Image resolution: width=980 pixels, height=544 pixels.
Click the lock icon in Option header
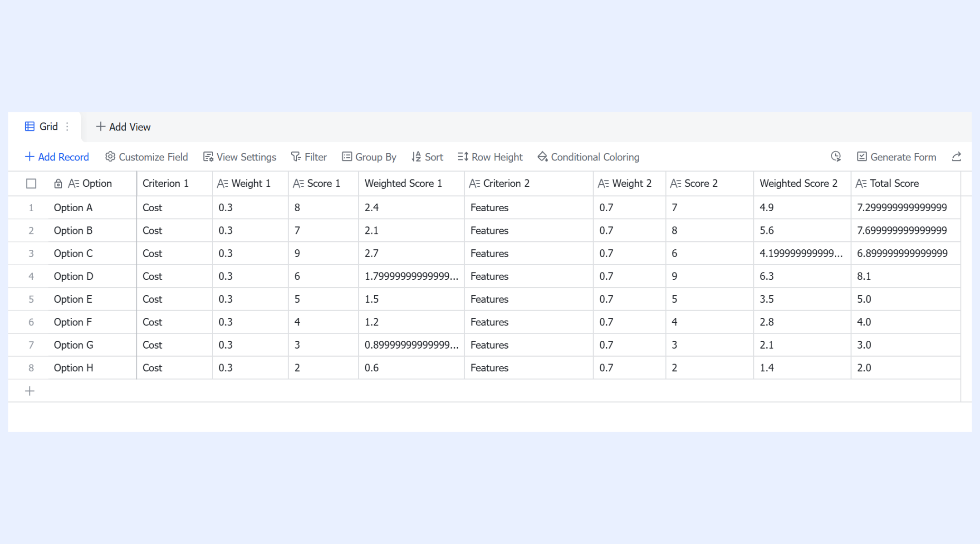coord(58,184)
